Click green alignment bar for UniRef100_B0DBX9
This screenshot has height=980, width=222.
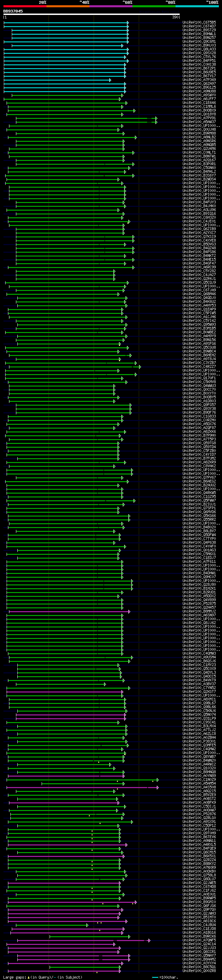[72, 111]
